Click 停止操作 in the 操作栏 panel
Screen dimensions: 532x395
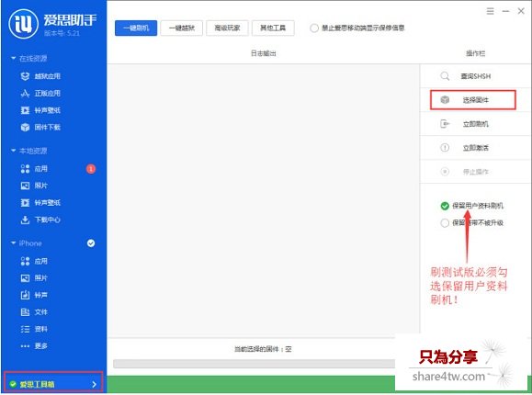475,172
